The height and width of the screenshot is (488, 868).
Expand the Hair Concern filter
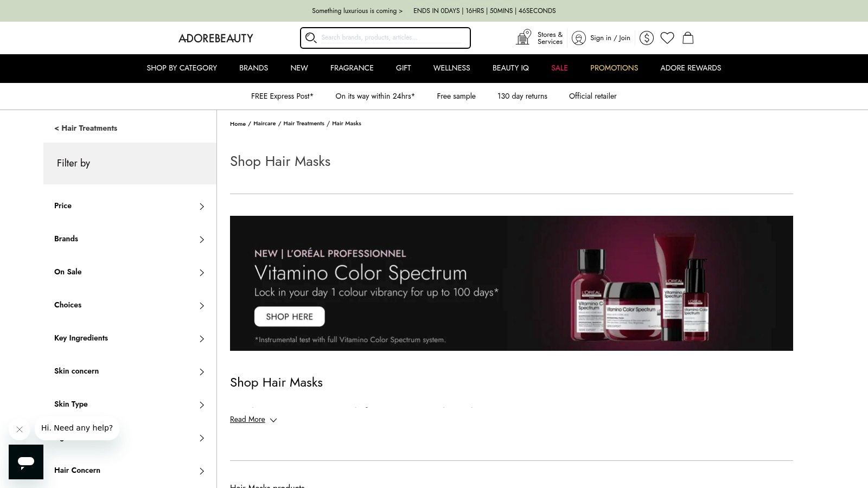pos(130,471)
